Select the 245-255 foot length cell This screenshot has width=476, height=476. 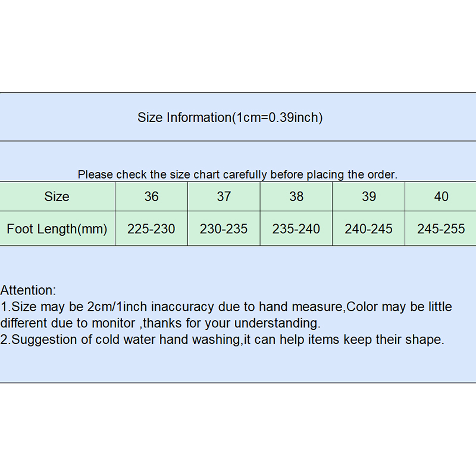(x=441, y=229)
